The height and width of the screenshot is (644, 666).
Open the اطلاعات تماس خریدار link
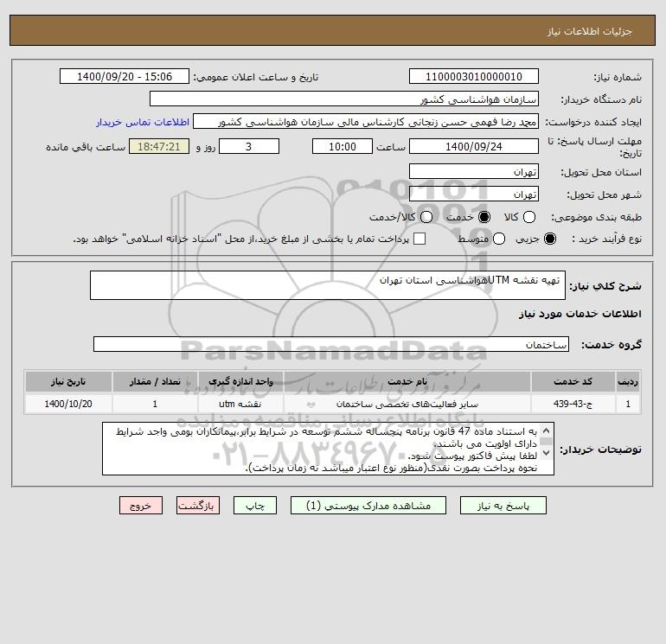(x=143, y=122)
